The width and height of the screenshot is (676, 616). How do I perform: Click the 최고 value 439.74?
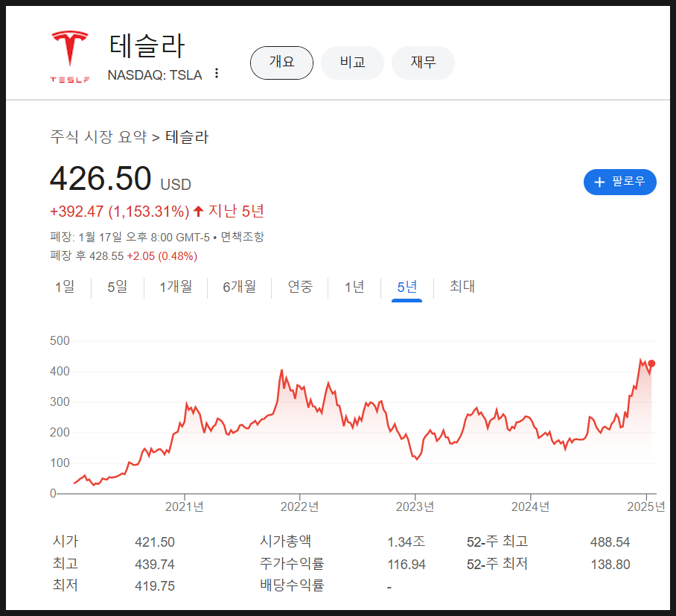coord(155,565)
